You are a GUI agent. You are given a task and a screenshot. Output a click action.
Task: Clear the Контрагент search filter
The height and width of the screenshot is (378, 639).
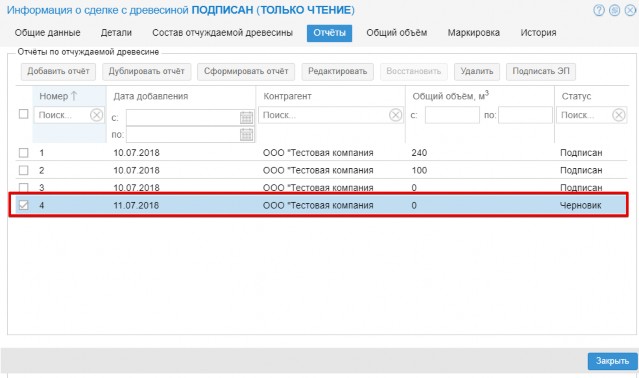coord(395,115)
